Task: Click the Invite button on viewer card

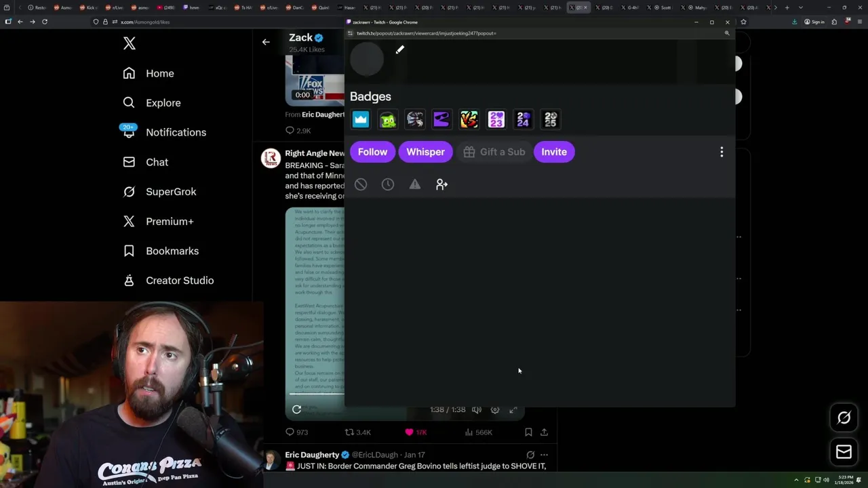Action: coord(554,152)
